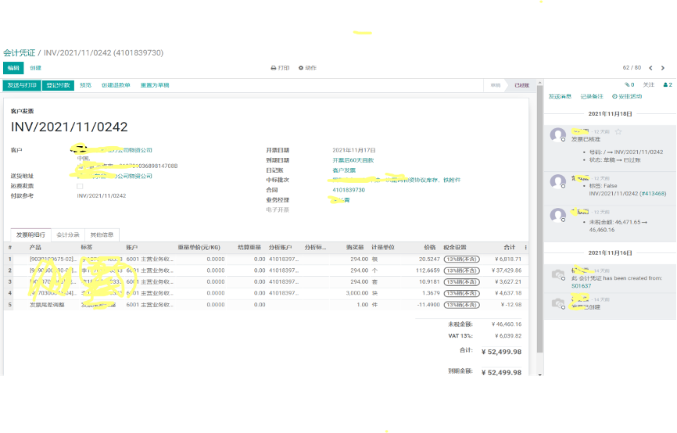
Task: Open the 60-day payment terms link
Action: pos(353,160)
